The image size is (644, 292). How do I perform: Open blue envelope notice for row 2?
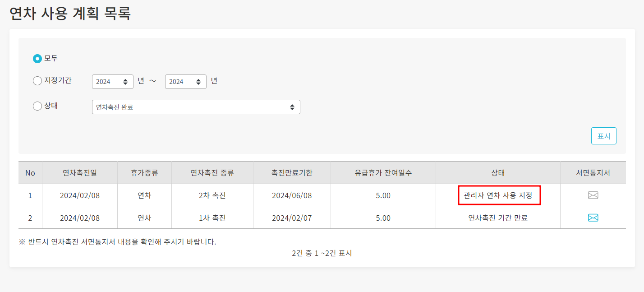point(593,218)
